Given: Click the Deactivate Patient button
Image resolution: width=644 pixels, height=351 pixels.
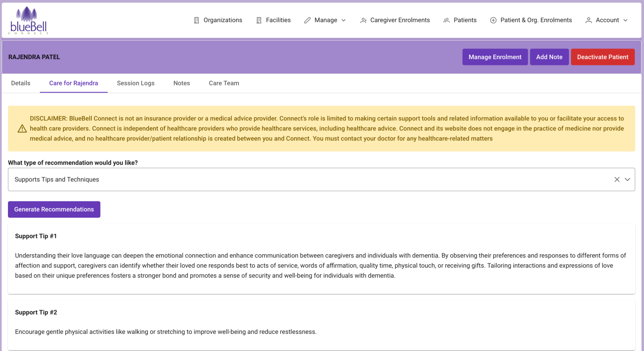Looking at the screenshot, I should tap(602, 57).
